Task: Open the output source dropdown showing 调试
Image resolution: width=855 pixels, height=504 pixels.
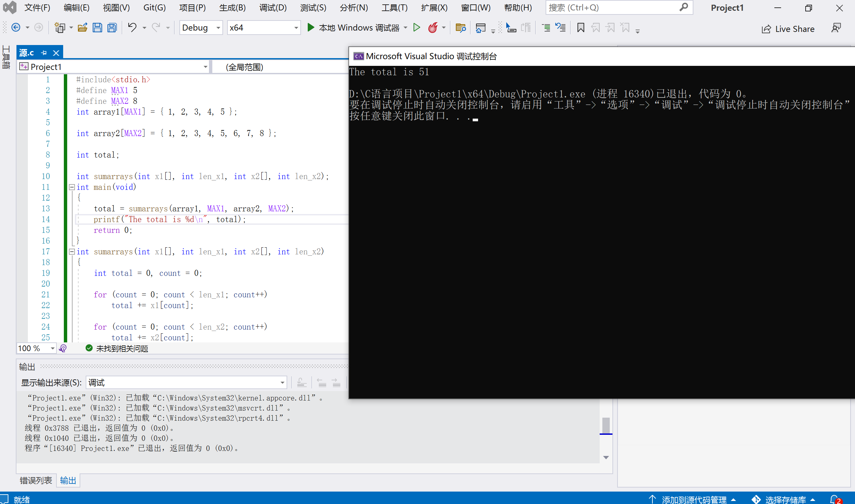Action: (186, 383)
